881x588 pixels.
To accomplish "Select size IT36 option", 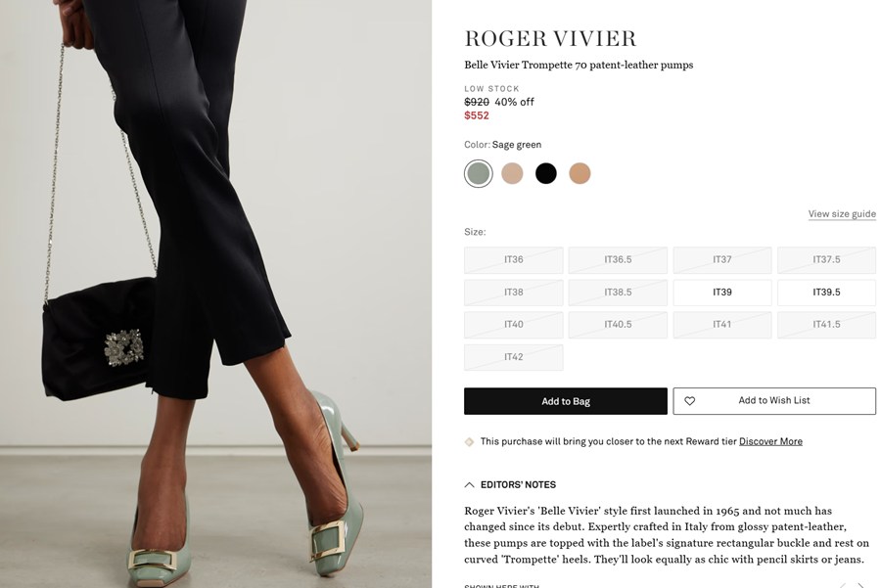I will tap(514, 259).
